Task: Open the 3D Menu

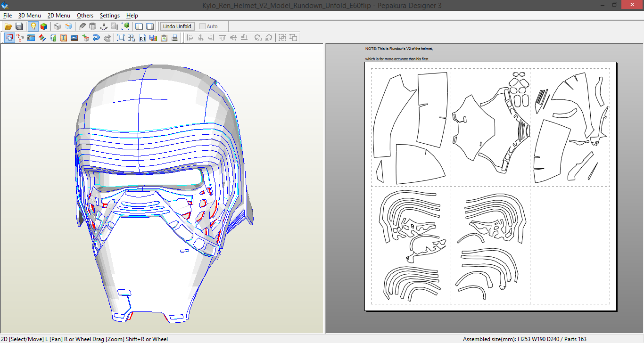Action: (30, 16)
